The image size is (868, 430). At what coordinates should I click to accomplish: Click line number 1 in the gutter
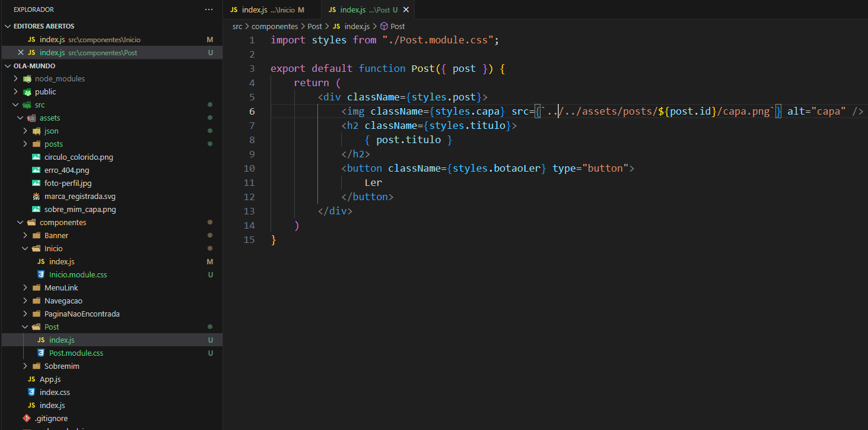[x=252, y=40]
